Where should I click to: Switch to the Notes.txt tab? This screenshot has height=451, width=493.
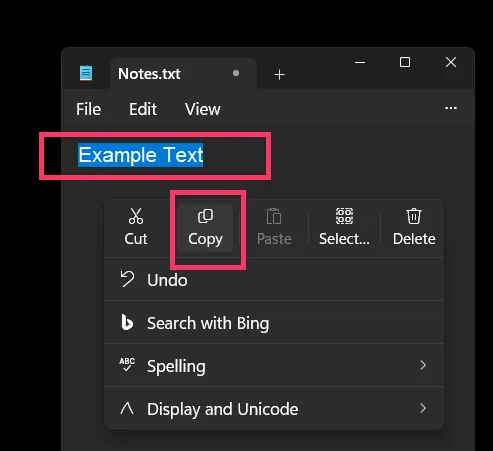pos(183,74)
